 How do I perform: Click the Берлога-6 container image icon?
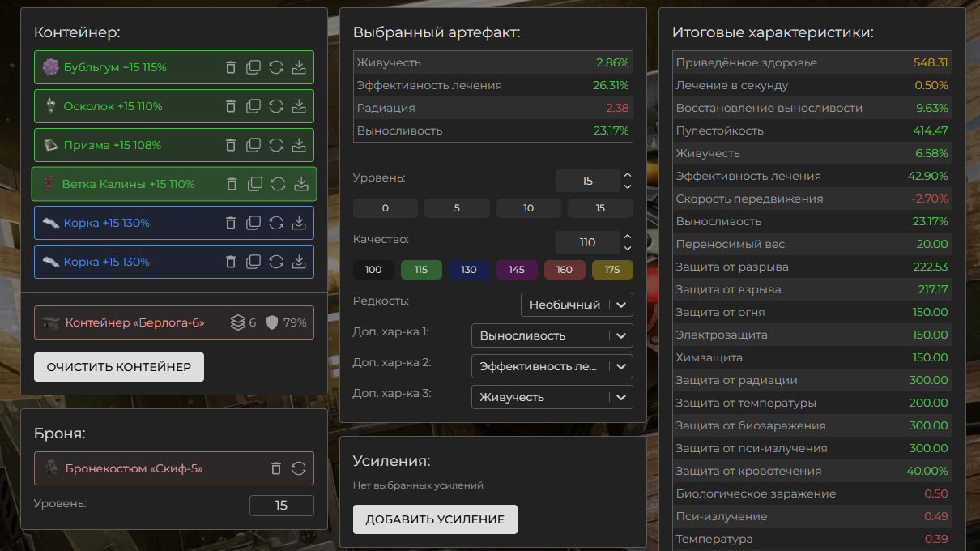[x=51, y=322]
